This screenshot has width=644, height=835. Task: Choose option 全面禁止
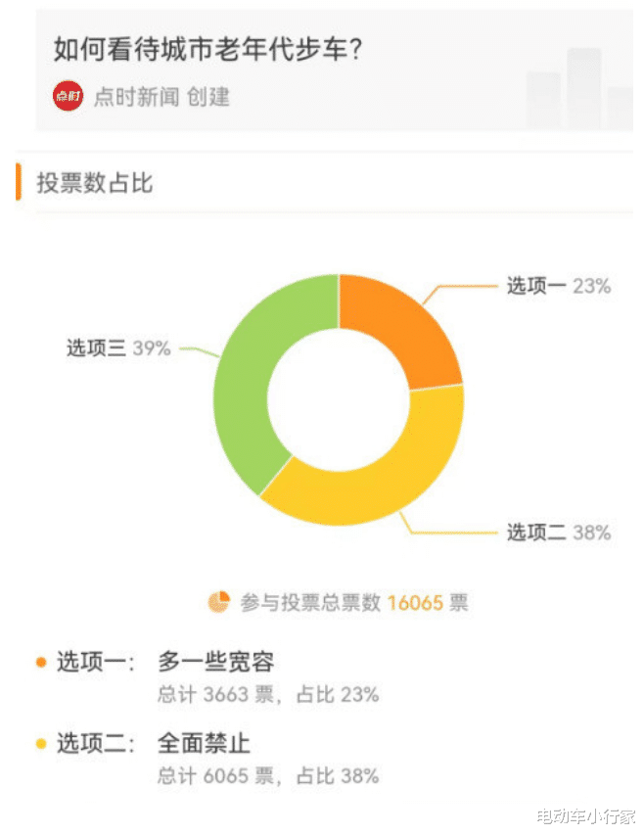(204, 743)
